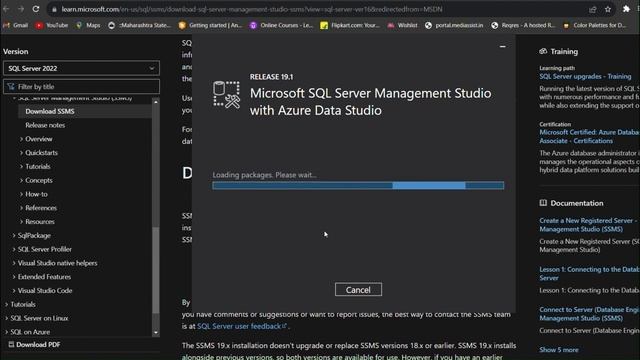Click the SSMS installer logo icon
Image resolution: width=640 pixels, height=360 pixels.
click(227, 95)
